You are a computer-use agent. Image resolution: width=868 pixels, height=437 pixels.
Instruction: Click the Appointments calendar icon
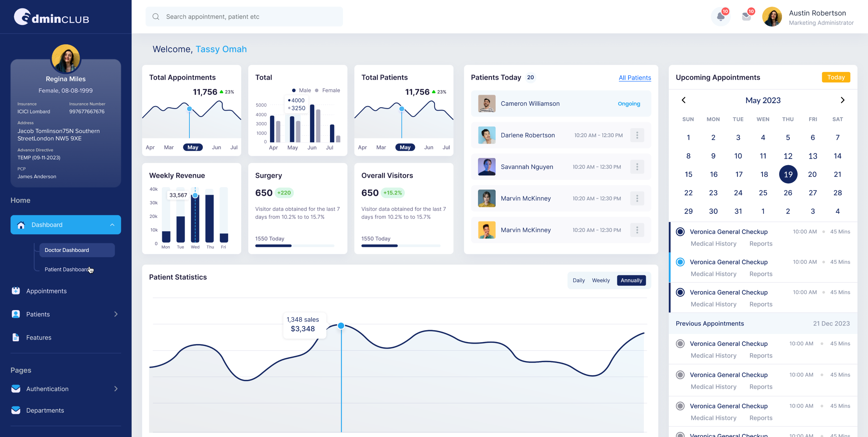coord(16,291)
